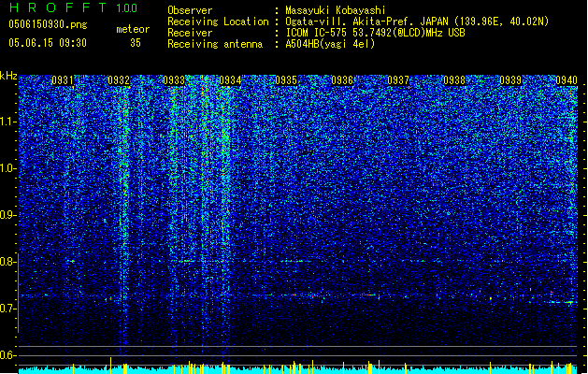This screenshot has height=374, width=588.
Task: Click the 0940 time marker
Action: tap(566, 80)
